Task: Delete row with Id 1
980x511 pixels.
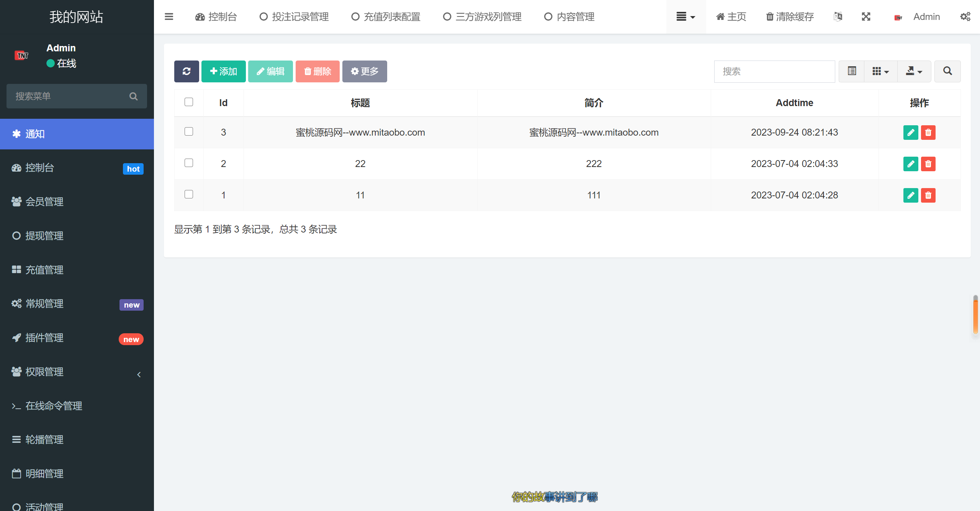Action: pyautogui.click(x=928, y=195)
